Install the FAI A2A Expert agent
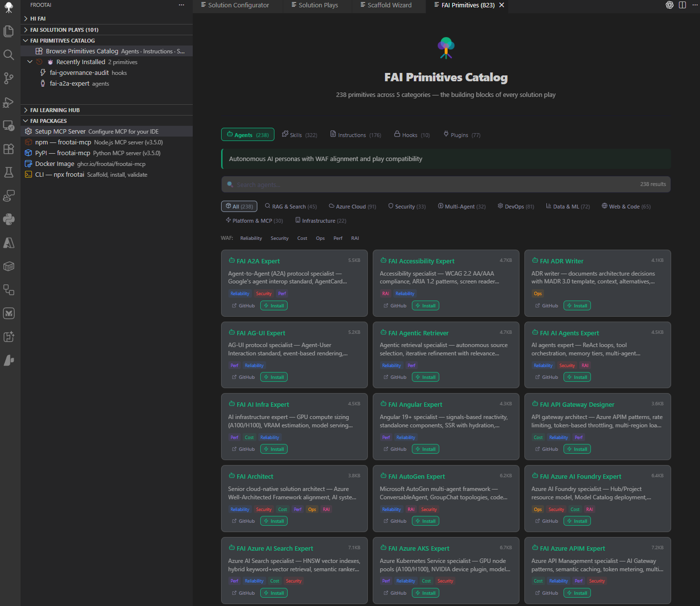Viewport: 700px width, 606px height. (x=274, y=305)
